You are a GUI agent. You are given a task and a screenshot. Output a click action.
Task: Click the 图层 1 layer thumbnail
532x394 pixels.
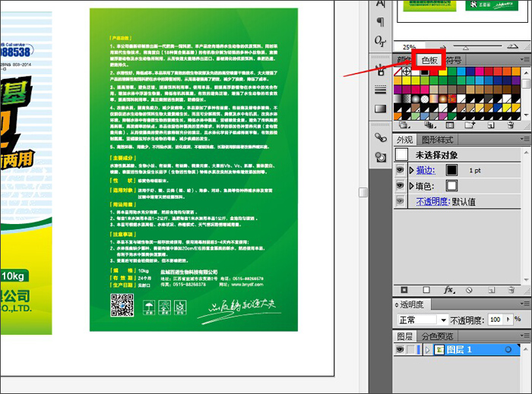[439, 349]
